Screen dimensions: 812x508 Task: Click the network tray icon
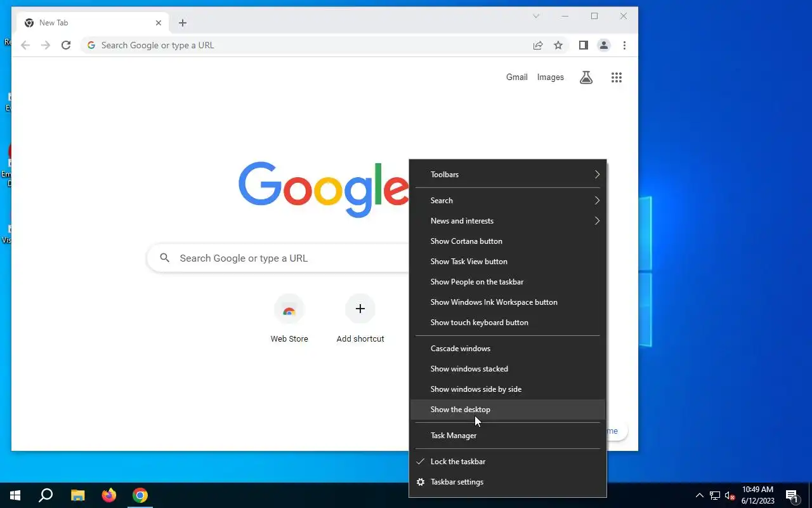715,495
